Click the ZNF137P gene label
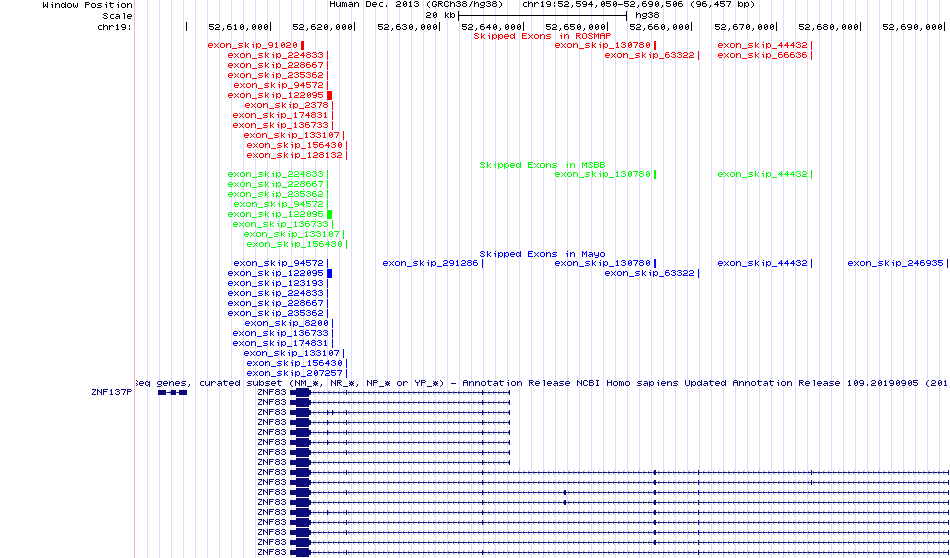Screen dimensions: 950x558 point(110,393)
